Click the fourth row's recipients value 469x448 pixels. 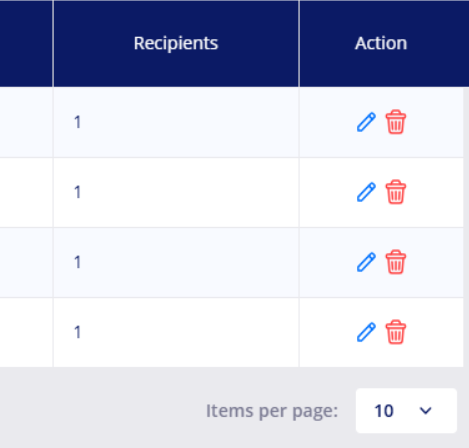coord(77,332)
